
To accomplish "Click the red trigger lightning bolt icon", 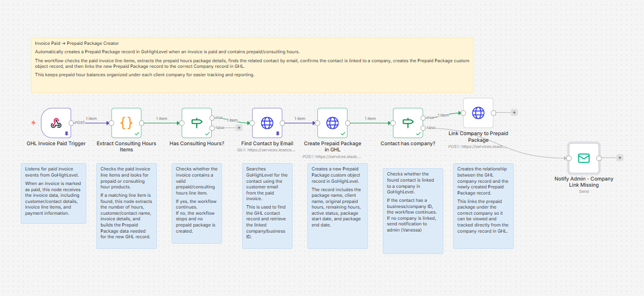I will click(34, 123).
